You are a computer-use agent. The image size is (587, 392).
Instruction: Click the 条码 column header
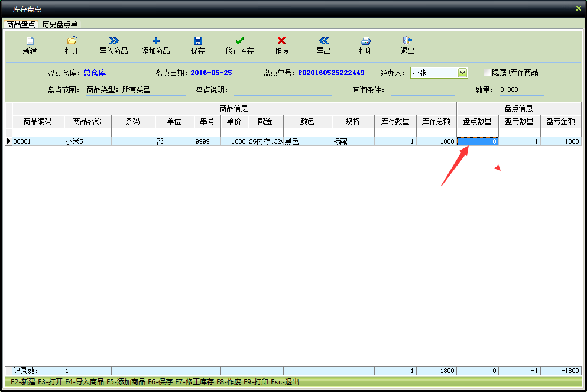(133, 121)
